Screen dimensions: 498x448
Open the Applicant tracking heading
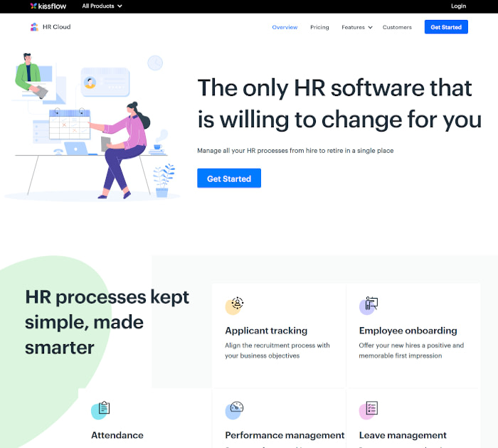pos(266,331)
